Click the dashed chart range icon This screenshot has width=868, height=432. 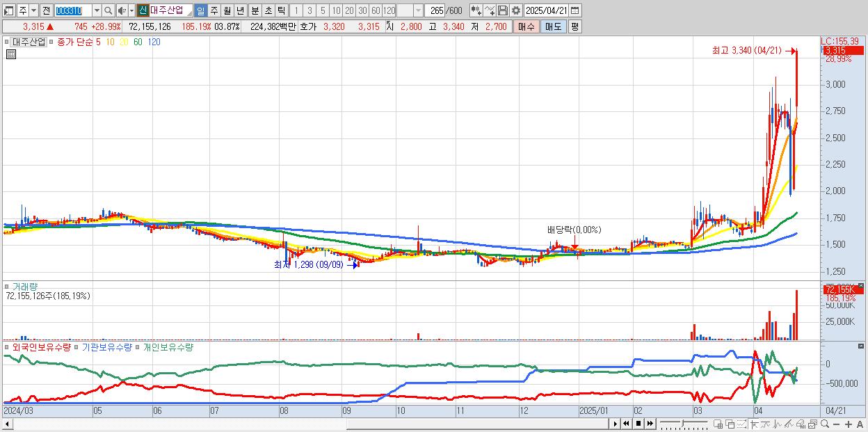tap(741, 424)
